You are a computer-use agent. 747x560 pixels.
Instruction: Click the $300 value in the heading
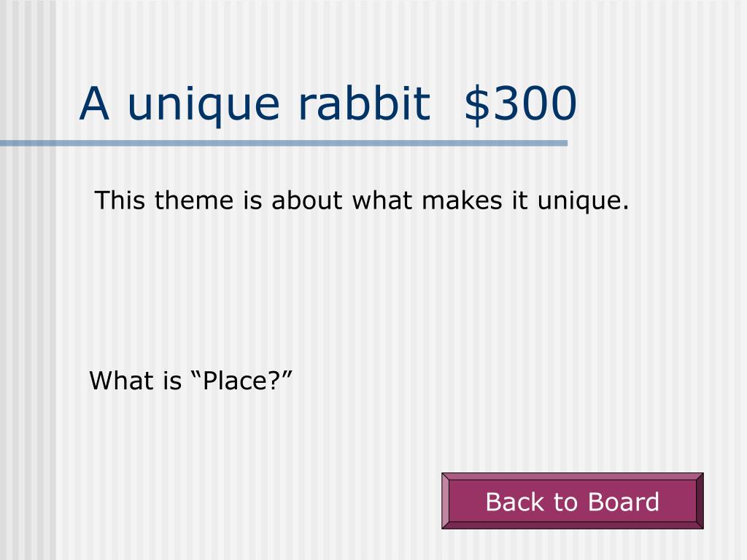click(521, 104)
